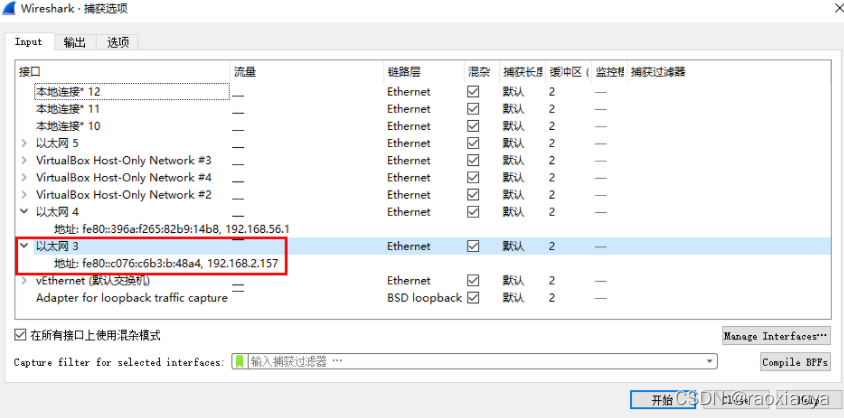Expand the vEthernet (默认交换机) row
This screenshot has height=418, width=844.
point(24,280)
